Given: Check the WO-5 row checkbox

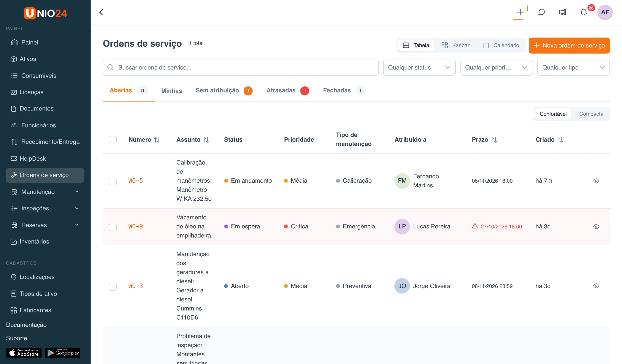Looking at the screenshot, I should coord(113,181).
